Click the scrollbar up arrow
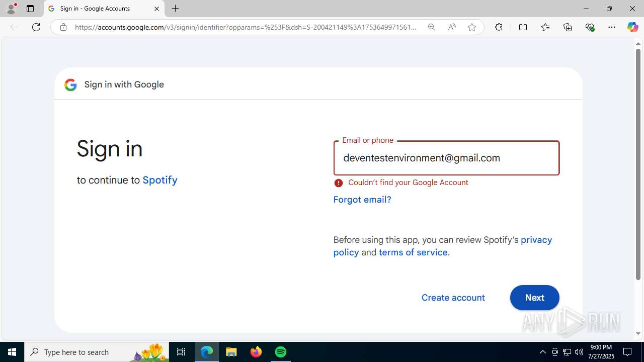Screen dimensions: 644x362 [638, 44]
